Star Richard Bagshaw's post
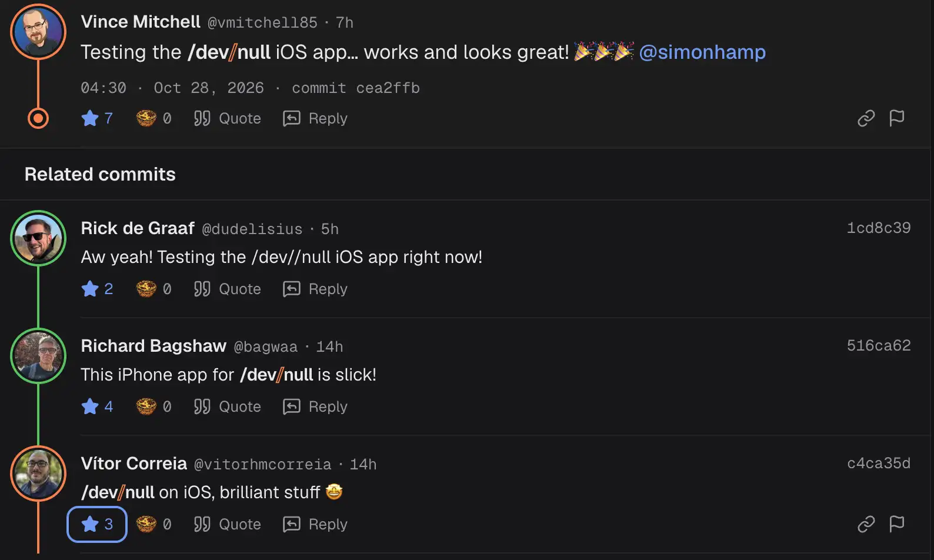Viewport: 934px width, 560px height. 97,406
